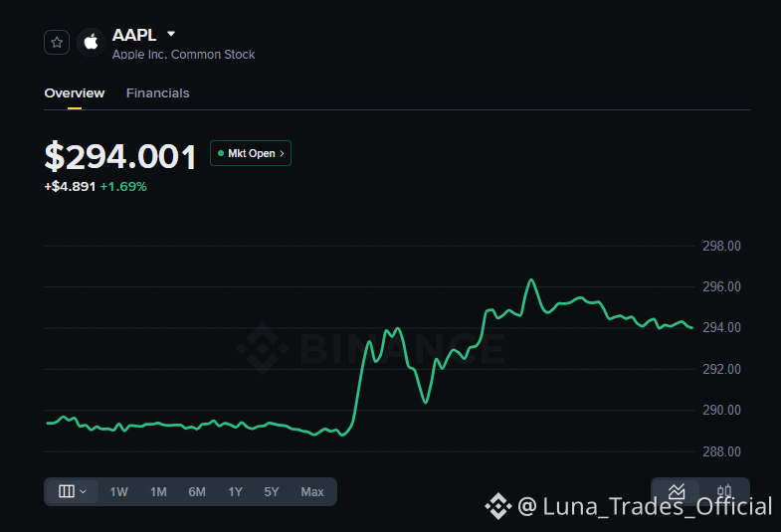Click the AAPL ticker name
The width and height of the screenshot is (781, 532).
point(134,35)
